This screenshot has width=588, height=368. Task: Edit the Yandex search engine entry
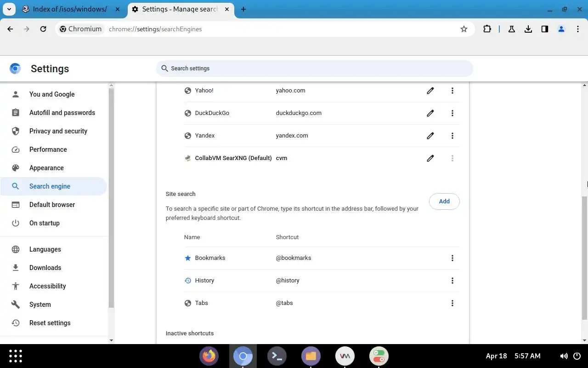pos(430,136)
